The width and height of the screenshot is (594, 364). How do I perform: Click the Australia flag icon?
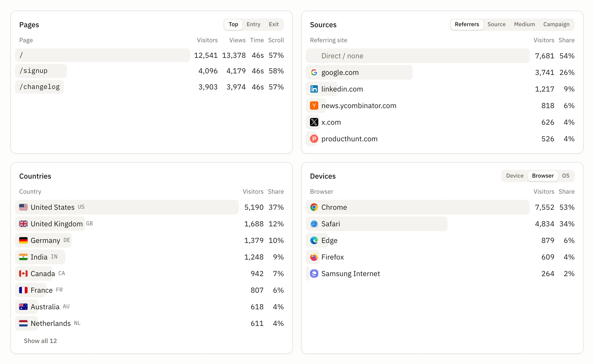tap(23, 307)
